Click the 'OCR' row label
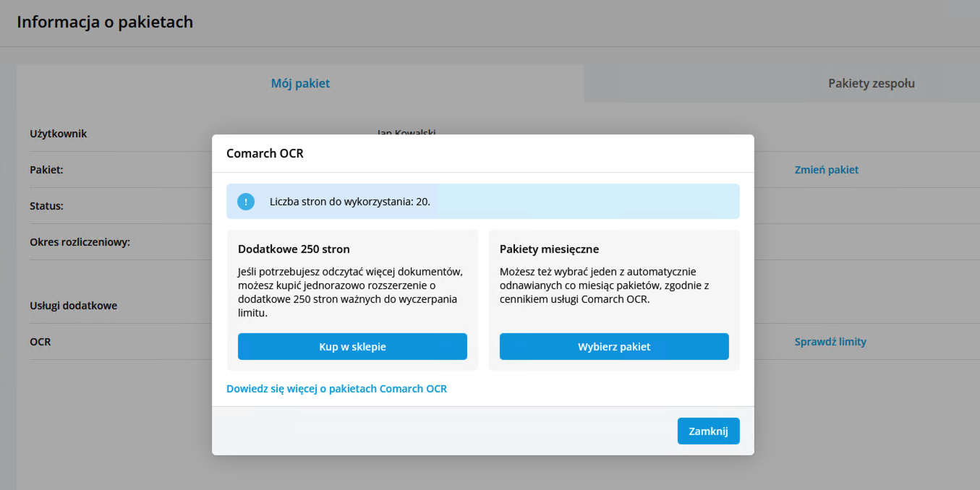Image resolution: width=980 pixels, height=490 pixels. (41, 342)
